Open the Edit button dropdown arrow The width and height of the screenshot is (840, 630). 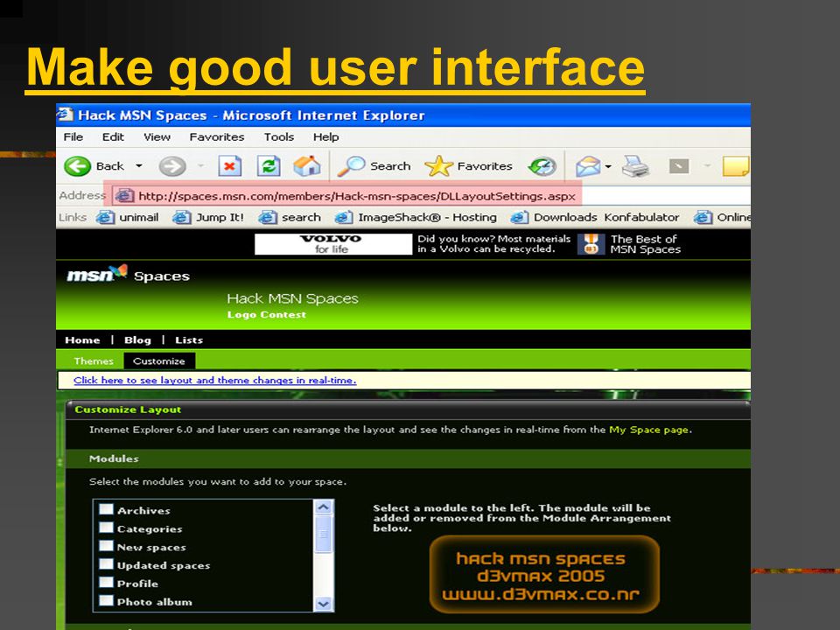point(707,166)
